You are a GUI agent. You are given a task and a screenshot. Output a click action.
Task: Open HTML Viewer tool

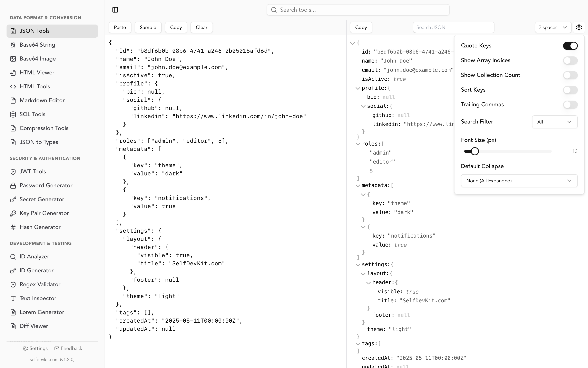click(52, 73)
